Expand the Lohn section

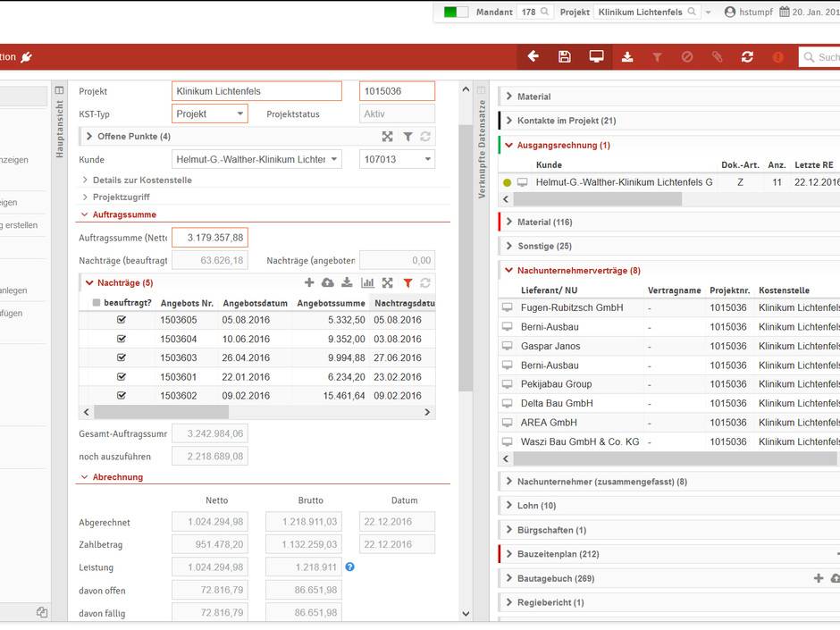point(536,505)
